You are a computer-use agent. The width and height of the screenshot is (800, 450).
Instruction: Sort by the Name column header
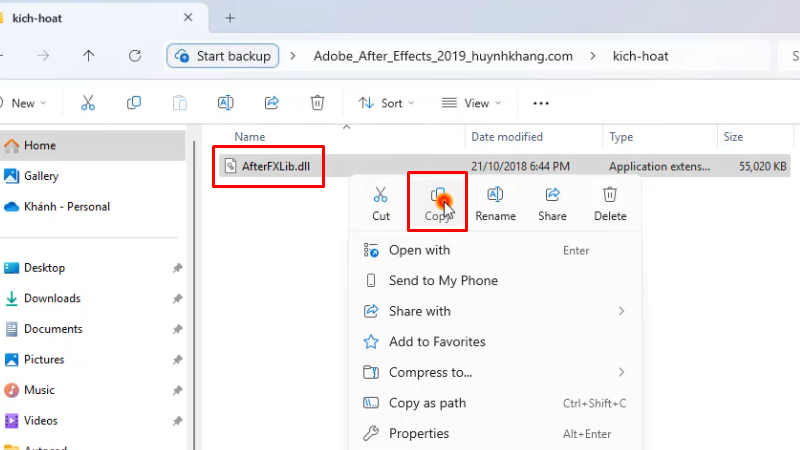click(x=249, y=137)
